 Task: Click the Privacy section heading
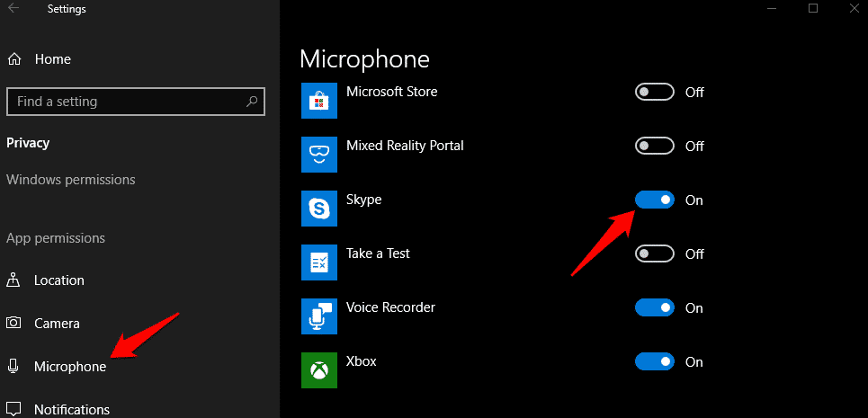(28, 143)
